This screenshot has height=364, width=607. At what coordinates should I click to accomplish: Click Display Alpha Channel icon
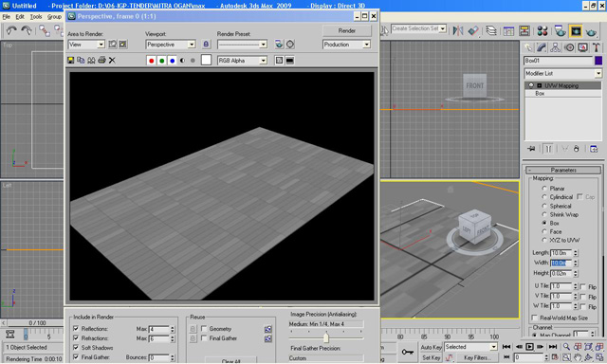pos(182,61)
